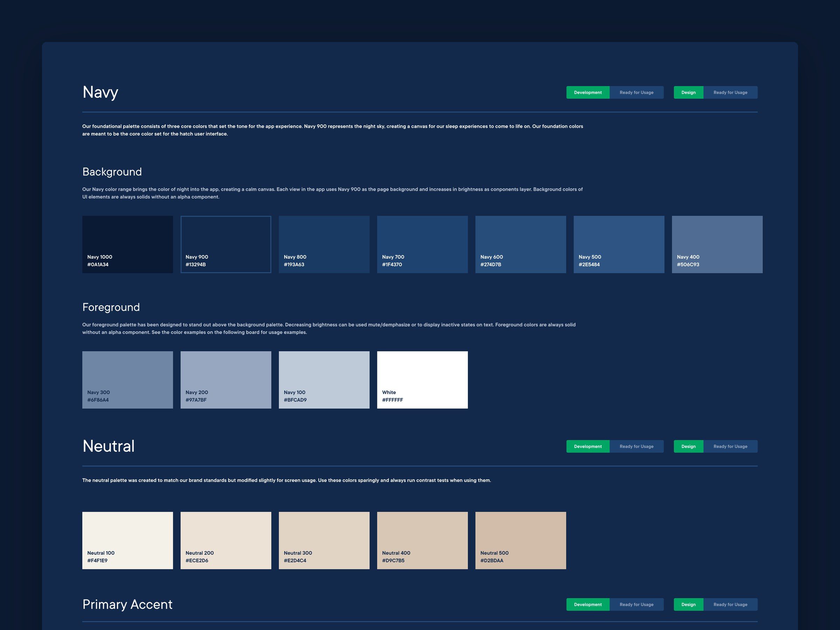Choose the Navy 700 #1F4370 swatch
Screen dimensions: 840x630
(x=422, y=245)
